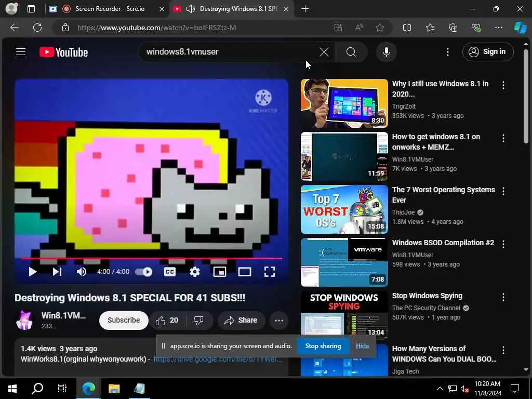Viewport: 532px width, 399px height.
Task: Toggle closed captions CC button
Action: [170, 272]
